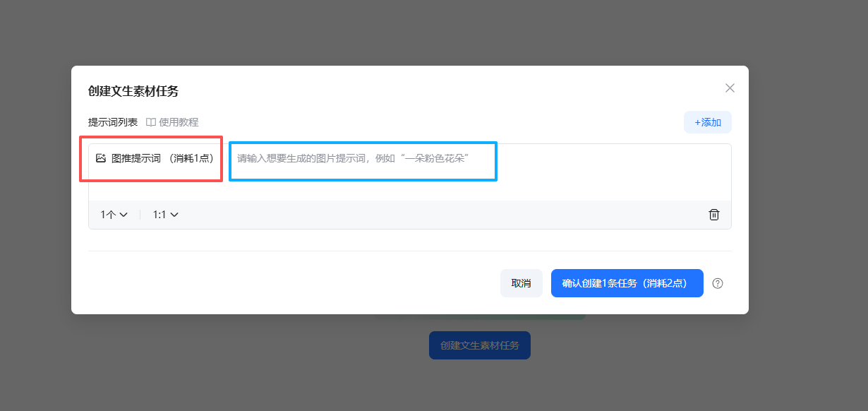The height and width of the screenshot is (411, 868).
Task: Click the chevron arrow on the 1:1 dropdown
Action: 176,215
